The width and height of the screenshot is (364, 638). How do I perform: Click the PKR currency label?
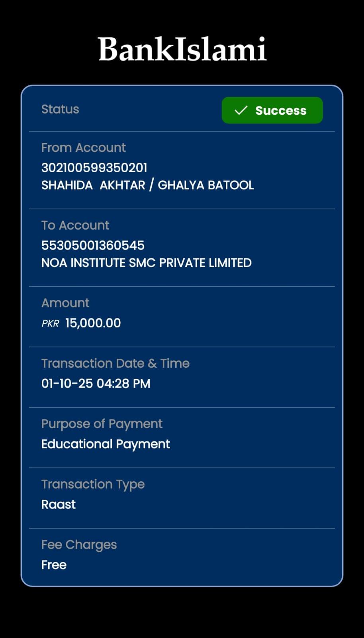coord(50,323)
